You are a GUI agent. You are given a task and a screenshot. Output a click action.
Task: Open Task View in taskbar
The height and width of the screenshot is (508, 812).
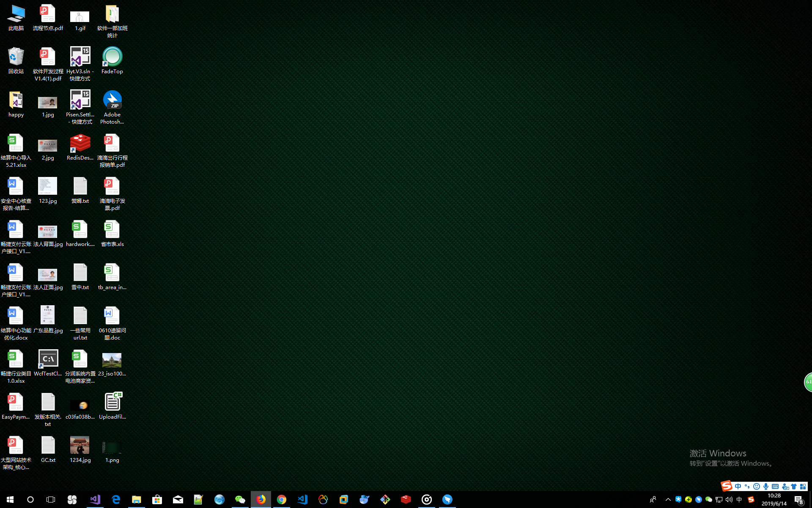pyautogui.click(x=51, y=500)
